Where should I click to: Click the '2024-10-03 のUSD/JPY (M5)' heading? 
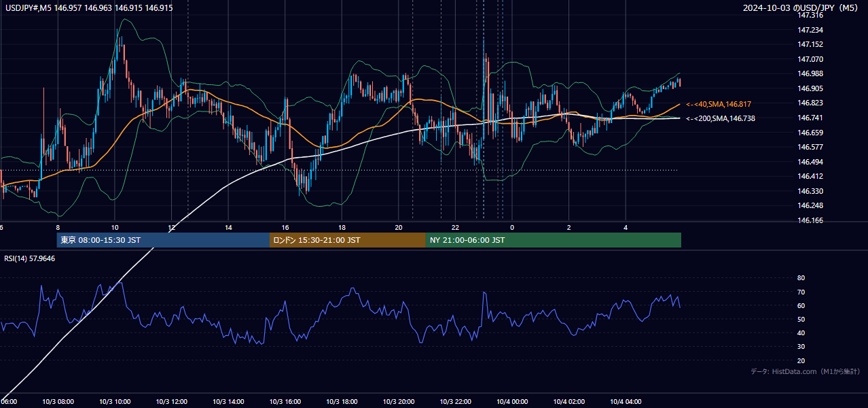coord(801,7)
